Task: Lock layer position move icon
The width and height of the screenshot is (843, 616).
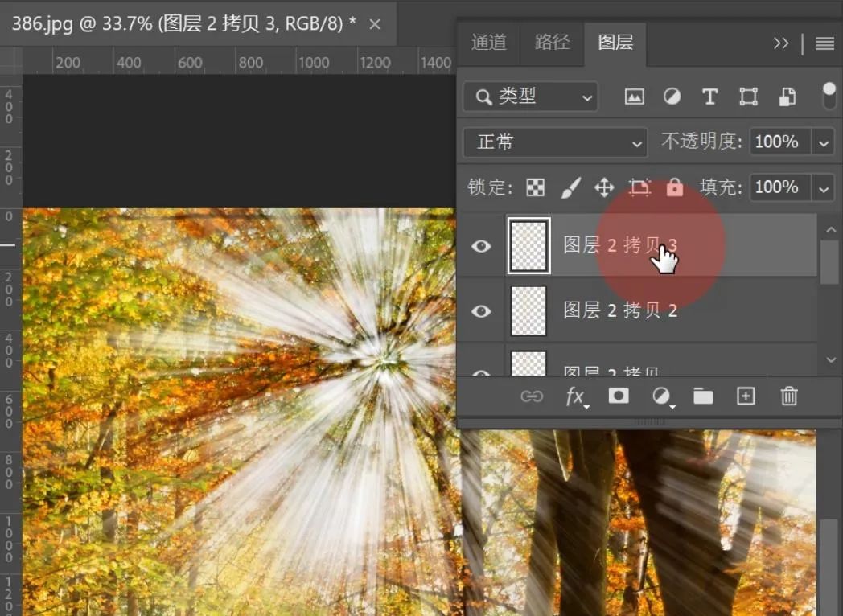Action: [x=604, y=187]
